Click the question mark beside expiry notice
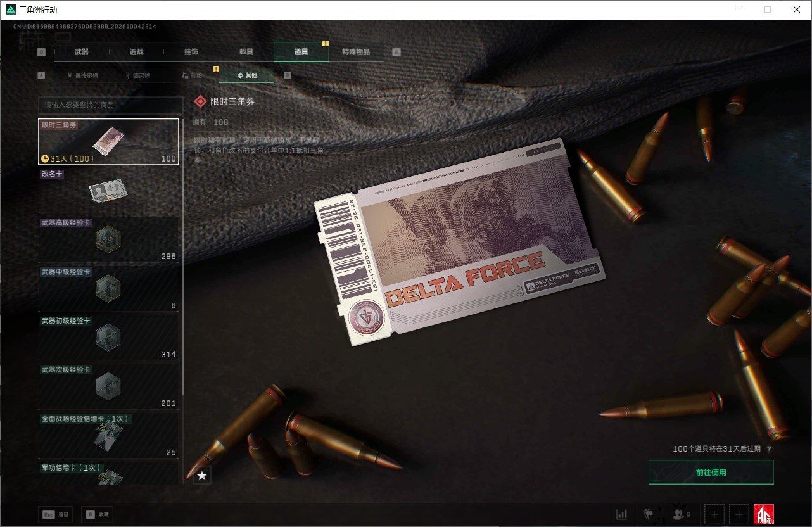The height and width of the screenshot is (527, 812). [x=769, y=449]
